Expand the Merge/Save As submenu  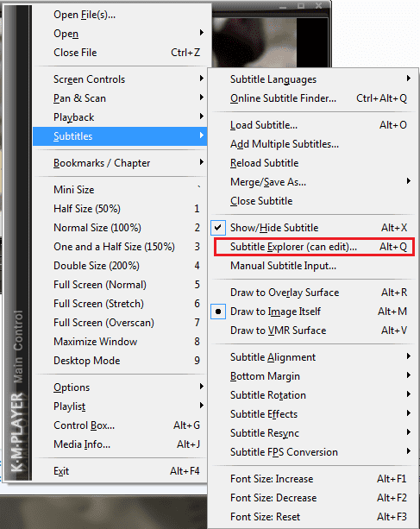pyautogui.click(x=312, y=182)
